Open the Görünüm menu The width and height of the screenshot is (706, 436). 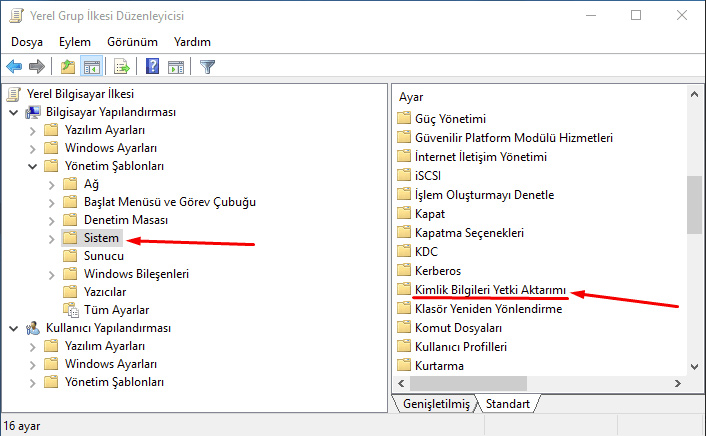point(132,42)
